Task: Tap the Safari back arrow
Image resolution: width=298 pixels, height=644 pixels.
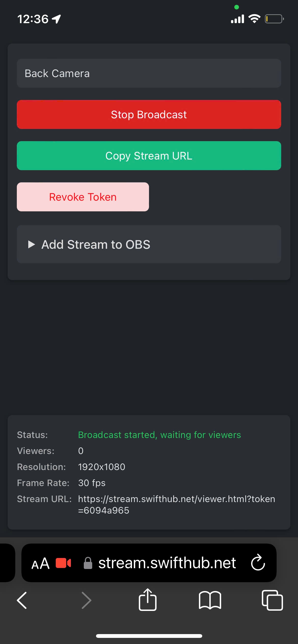Action: click(22, 600)
